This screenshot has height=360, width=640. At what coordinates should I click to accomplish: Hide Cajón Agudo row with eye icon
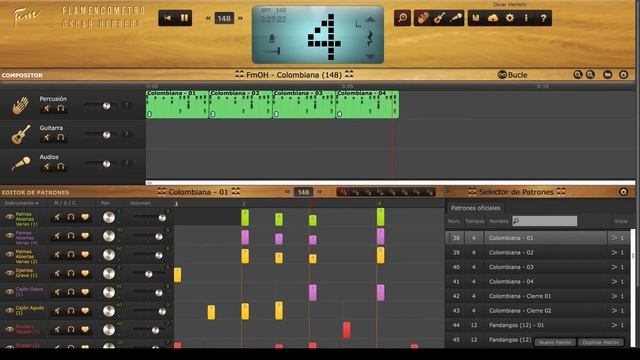(9, 311)
